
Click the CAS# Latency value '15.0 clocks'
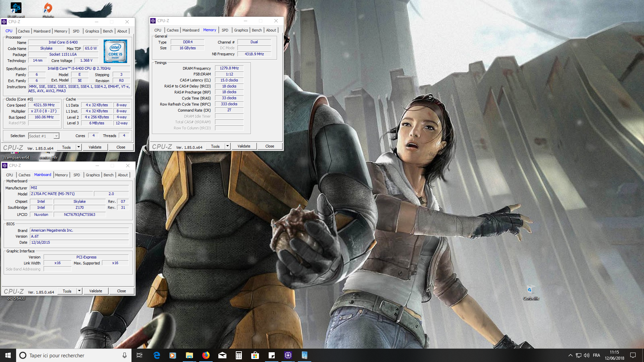(x=229, y=80)
